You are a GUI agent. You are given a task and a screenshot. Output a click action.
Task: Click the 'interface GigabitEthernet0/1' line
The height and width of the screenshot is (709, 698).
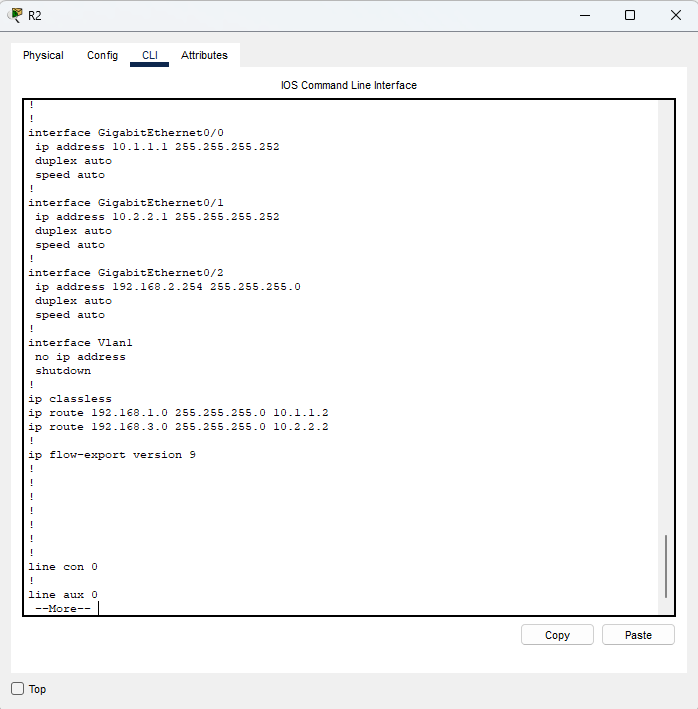126,203
